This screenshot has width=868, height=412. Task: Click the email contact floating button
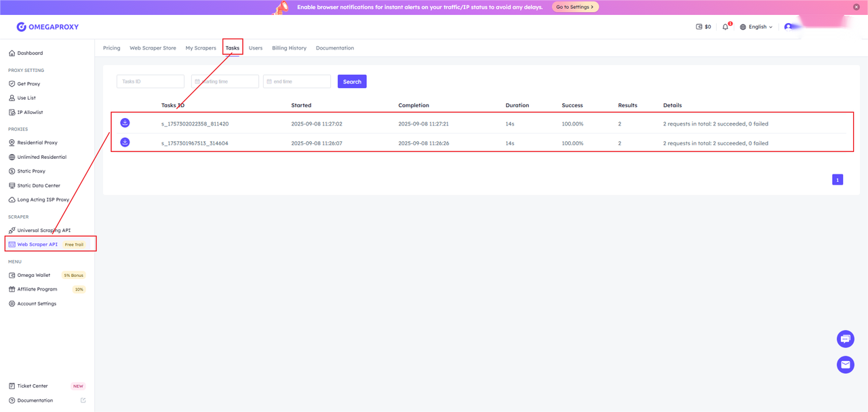[845, 364]
